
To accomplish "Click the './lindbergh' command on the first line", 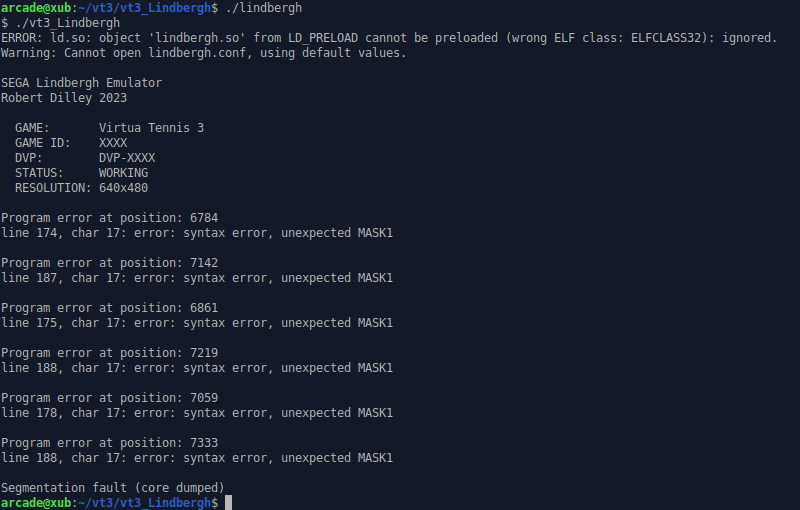I will pos(264,8).
